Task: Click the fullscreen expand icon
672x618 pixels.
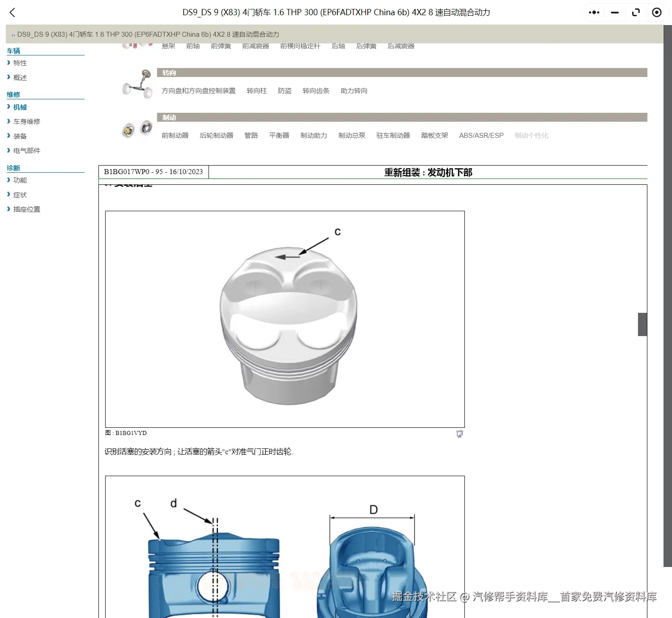Action: click(635, 12)
